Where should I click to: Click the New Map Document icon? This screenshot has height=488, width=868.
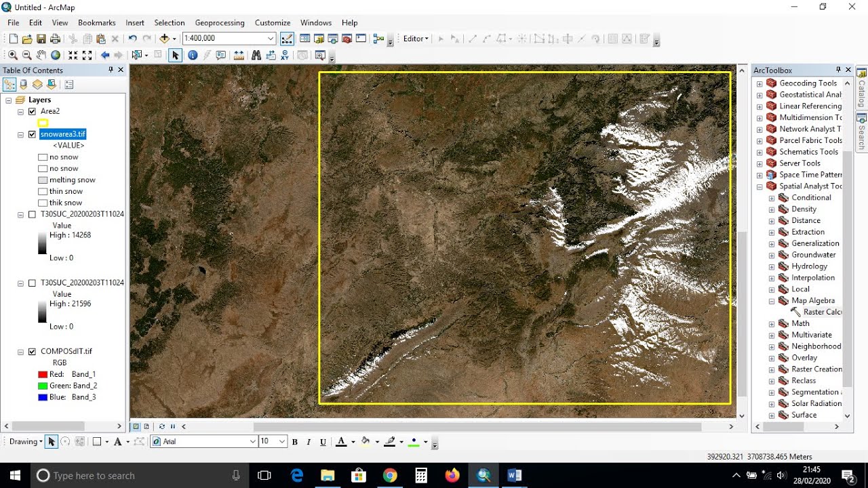point(13,39)
